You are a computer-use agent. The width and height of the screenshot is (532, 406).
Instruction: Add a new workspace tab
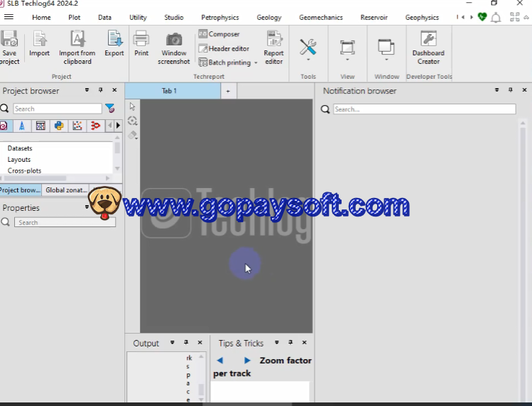(228, 92)
